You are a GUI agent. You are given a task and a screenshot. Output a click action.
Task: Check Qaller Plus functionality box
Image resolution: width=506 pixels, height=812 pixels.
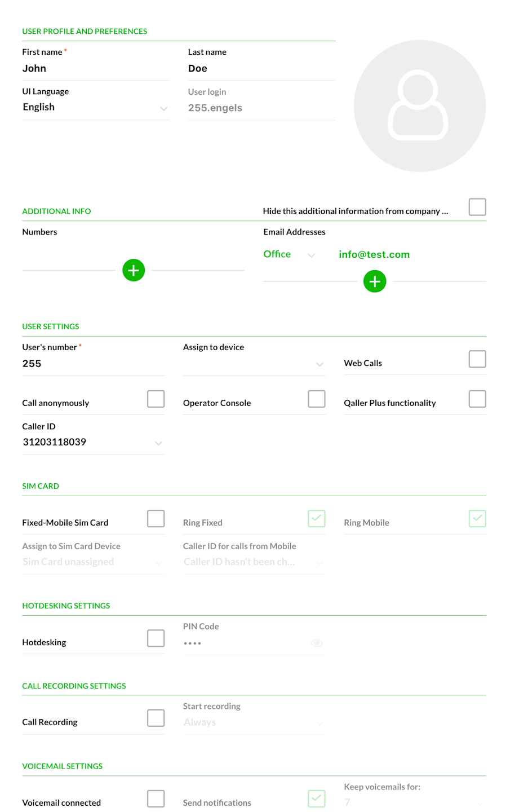(x=477, y=399)
